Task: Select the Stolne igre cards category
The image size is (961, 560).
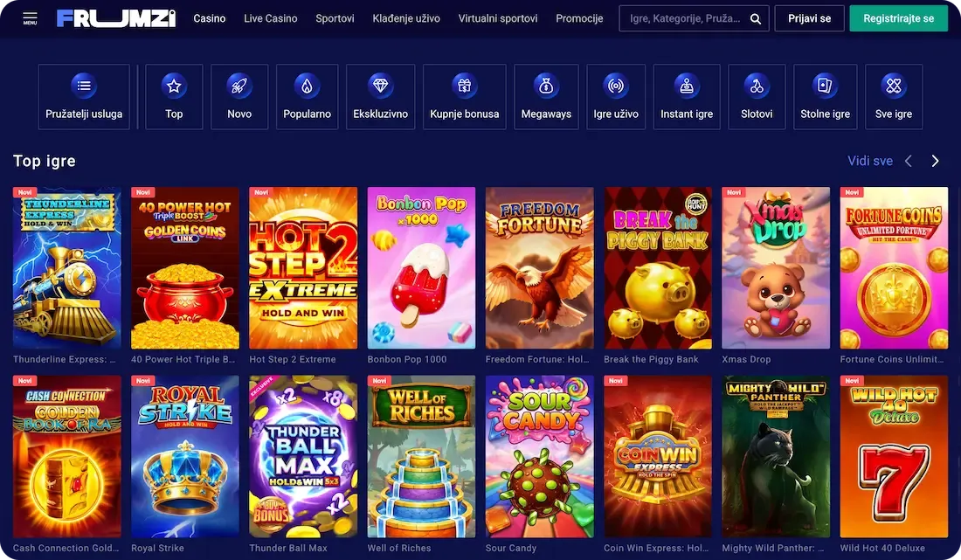Action: click(825, 97)
